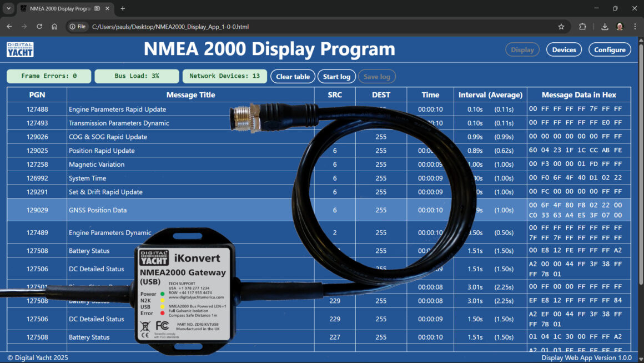Reload the page with the refresh icon
Screen dimensions: 644x363
pos(39,26)
